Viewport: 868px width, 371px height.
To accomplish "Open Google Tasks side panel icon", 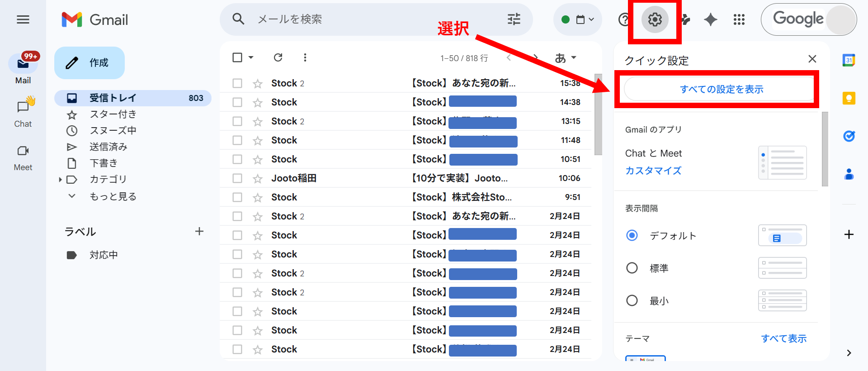I will pos(849,136).
